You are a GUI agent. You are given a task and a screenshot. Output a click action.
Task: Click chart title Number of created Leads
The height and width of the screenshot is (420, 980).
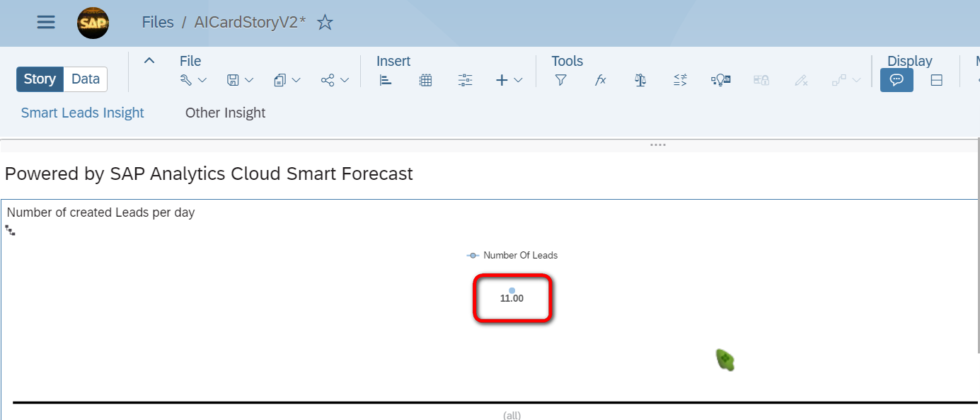pos(100,212)
